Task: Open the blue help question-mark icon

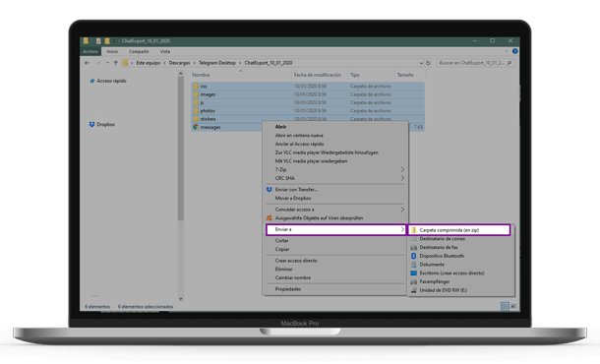Action: 515,51
